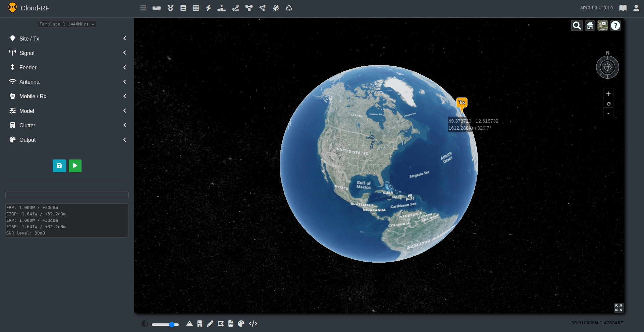Toggle the buildings layer icon
The width and height of the screenshot is (644, 332).
(200, 324)
